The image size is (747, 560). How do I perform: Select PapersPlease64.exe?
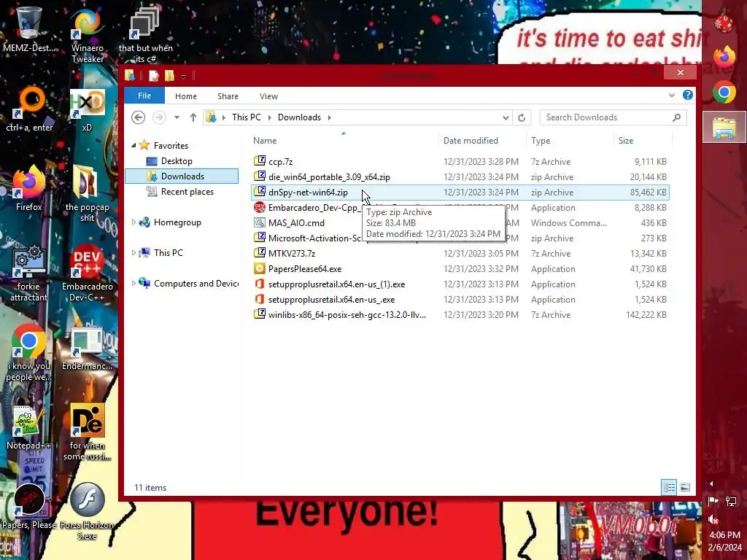coord(460,268)
